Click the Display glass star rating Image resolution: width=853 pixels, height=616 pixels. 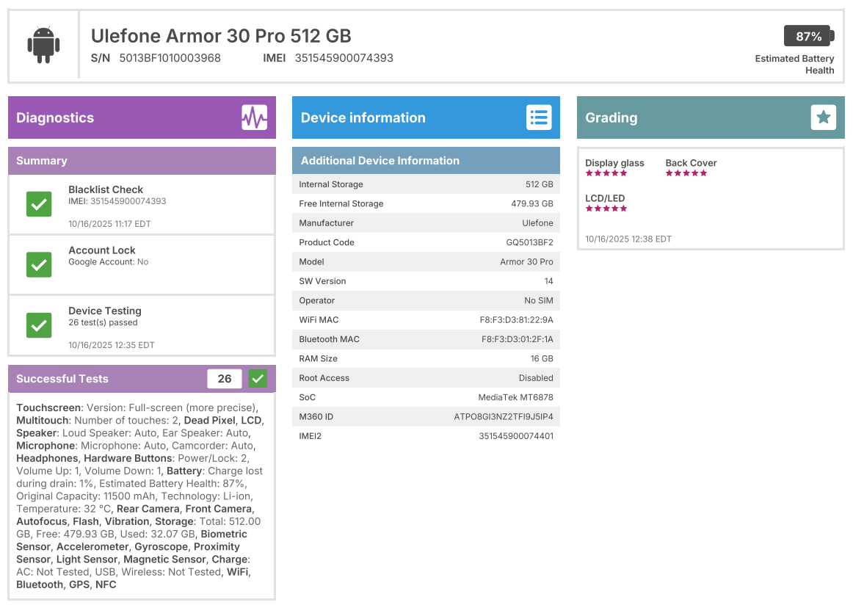pos(606,173)
